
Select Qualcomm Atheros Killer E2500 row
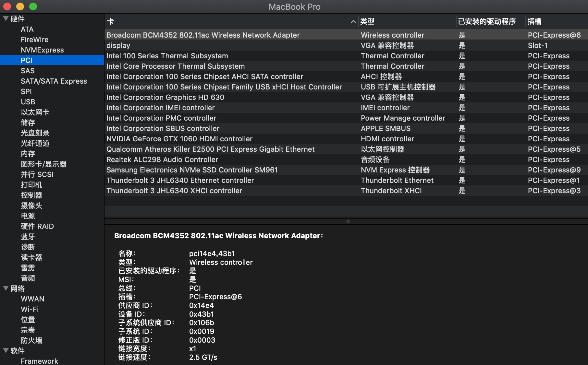(x=346, y=149)
